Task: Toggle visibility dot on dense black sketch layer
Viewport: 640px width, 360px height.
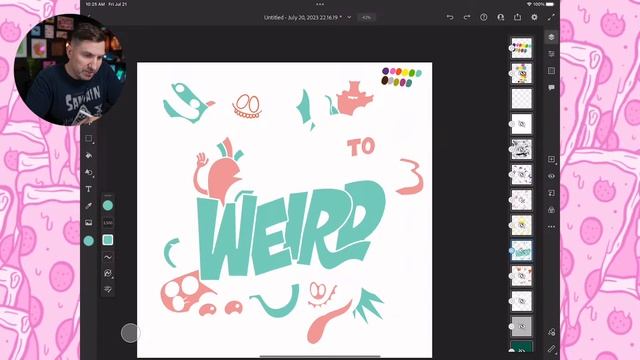Action: coord(512,149)
